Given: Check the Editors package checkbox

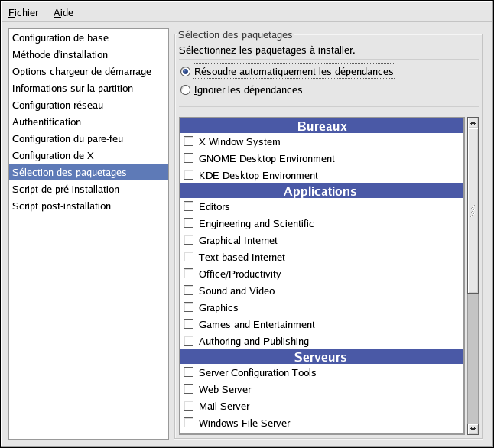Looking at the screenshot, I should [x=188, y=206].
